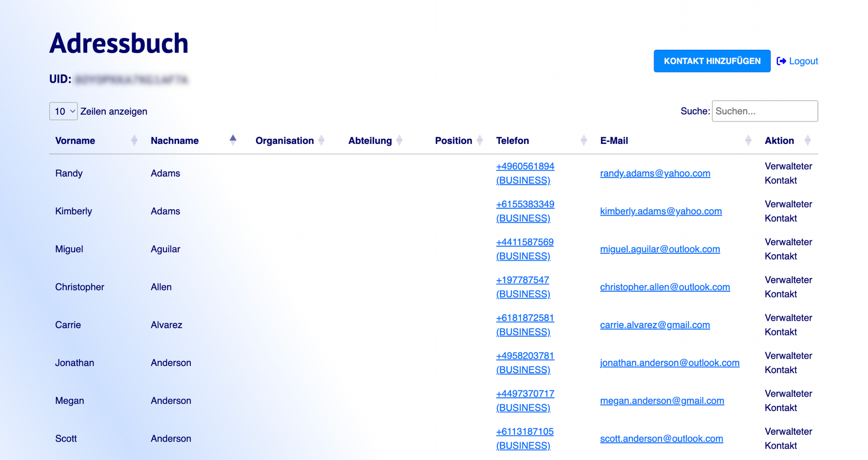Open email christopher.allen@outlook.com
Viewport: 868px width, 460px height.
[665, 287]
